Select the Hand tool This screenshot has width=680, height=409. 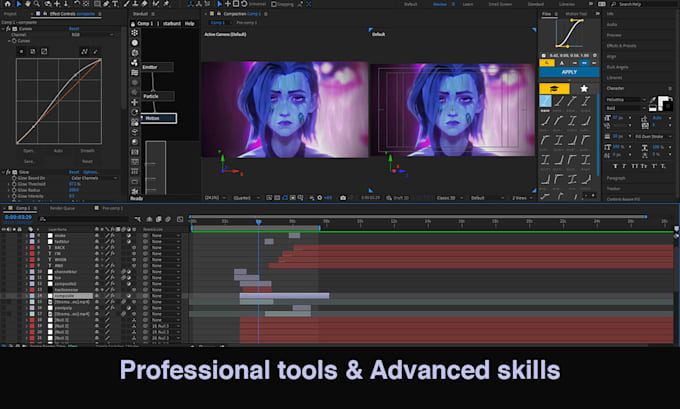[x=28, y=4]
